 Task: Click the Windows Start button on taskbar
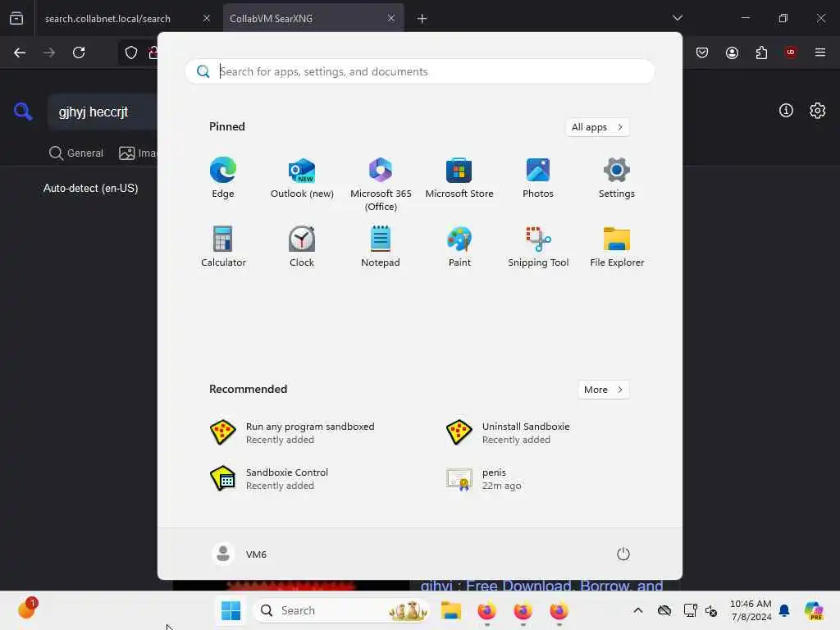(x=231, y=610)
